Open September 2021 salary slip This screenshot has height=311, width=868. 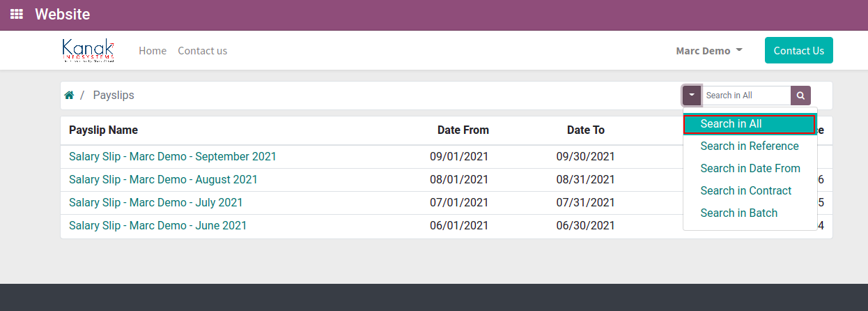point(173,156)
